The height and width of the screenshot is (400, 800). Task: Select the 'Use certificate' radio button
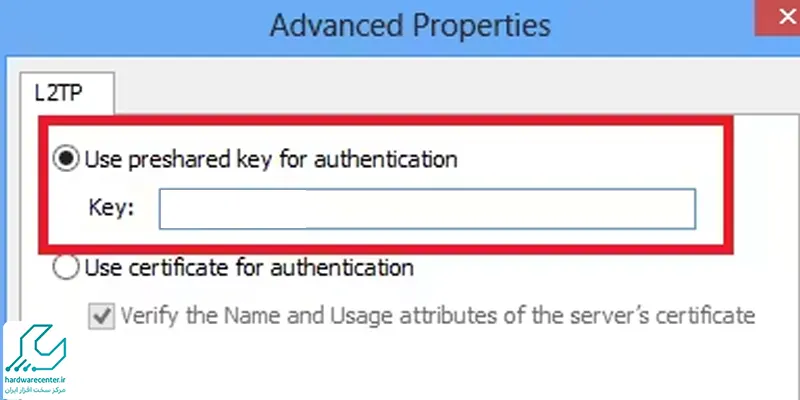coord(66,267)
